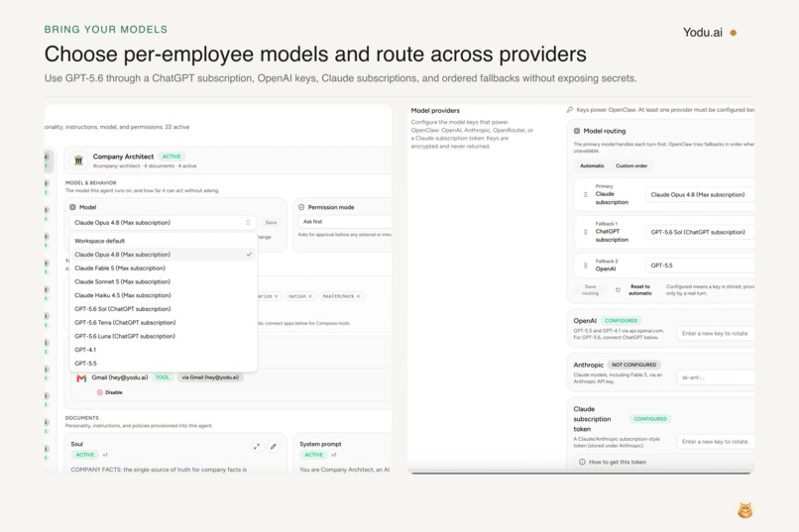Click the Save routing button
Screen dimensions: 799x532
pos(590,289)
